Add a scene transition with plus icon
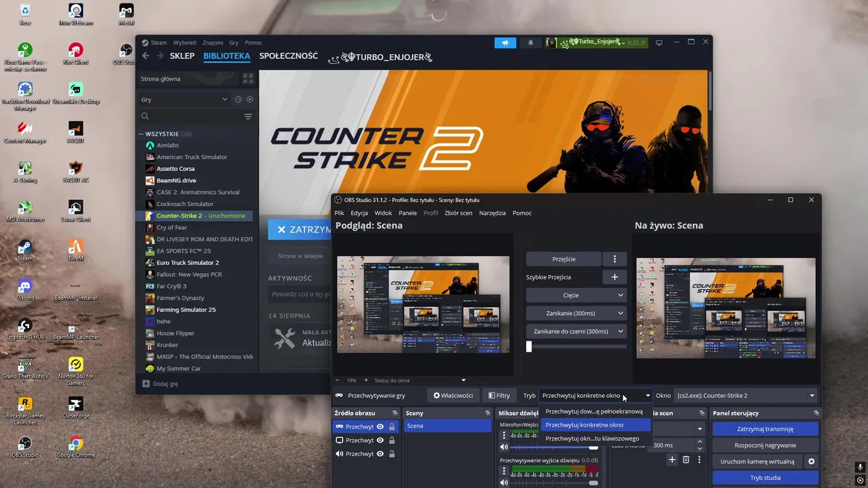Image resolution: width=868 pixels, height=488 pixels. pos(672,460)
